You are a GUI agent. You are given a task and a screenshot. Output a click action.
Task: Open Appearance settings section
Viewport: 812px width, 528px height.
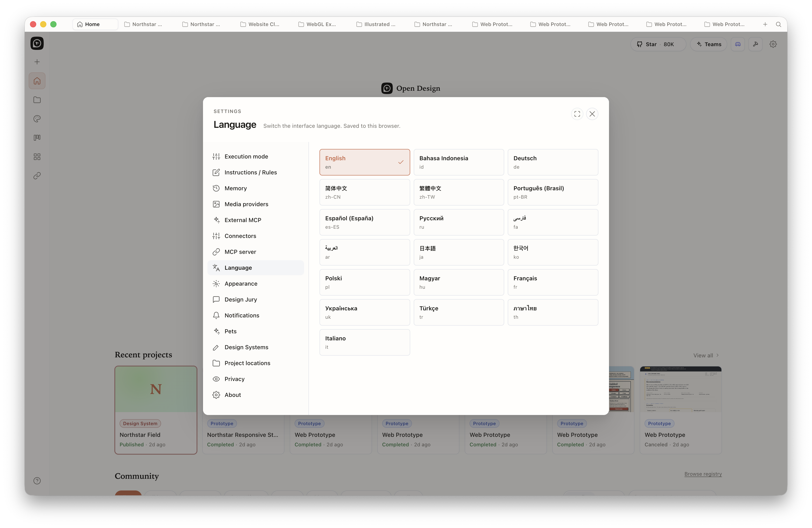pyautogui.click(x=255, y=284)
